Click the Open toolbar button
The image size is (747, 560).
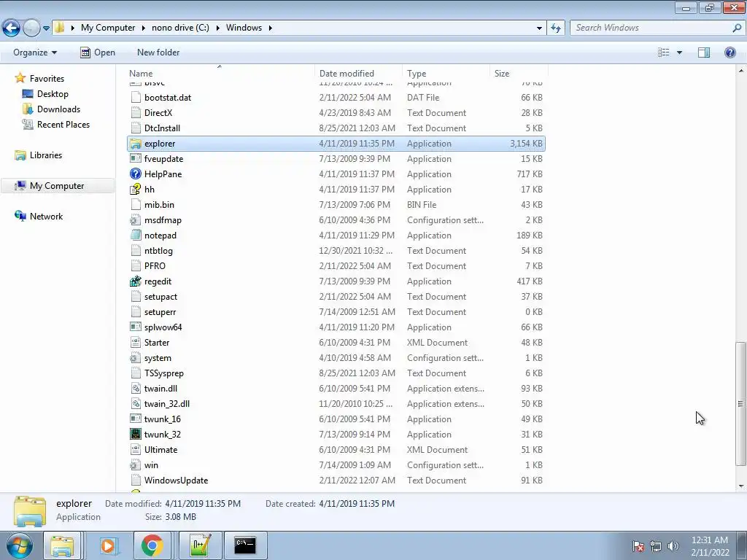[x=98, y=52]
